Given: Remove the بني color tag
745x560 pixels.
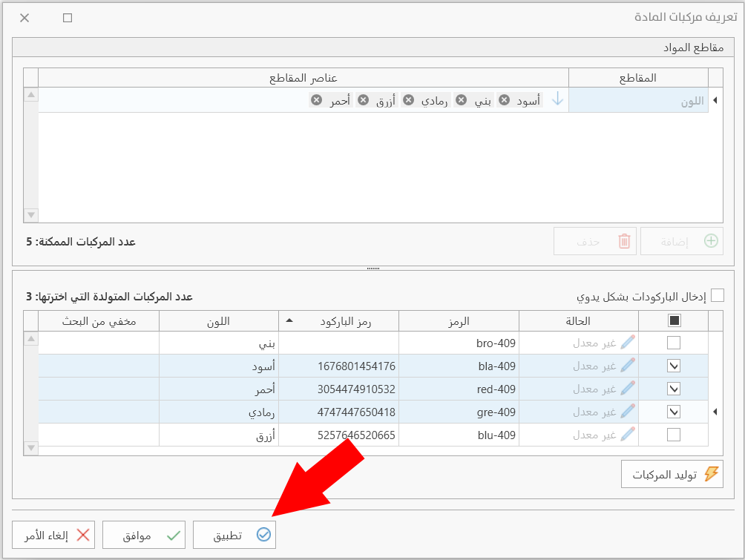Looking at the screenshot, I should (461, 100).
